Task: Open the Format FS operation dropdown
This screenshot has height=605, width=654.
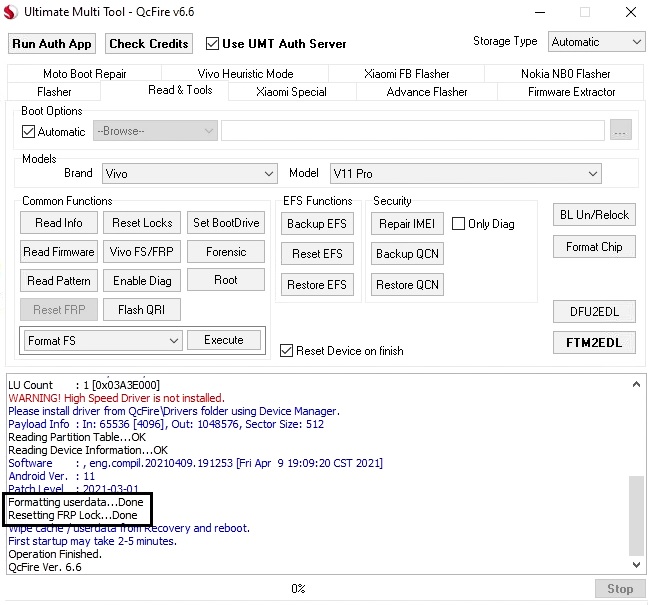Action: (x=103, y=341)
